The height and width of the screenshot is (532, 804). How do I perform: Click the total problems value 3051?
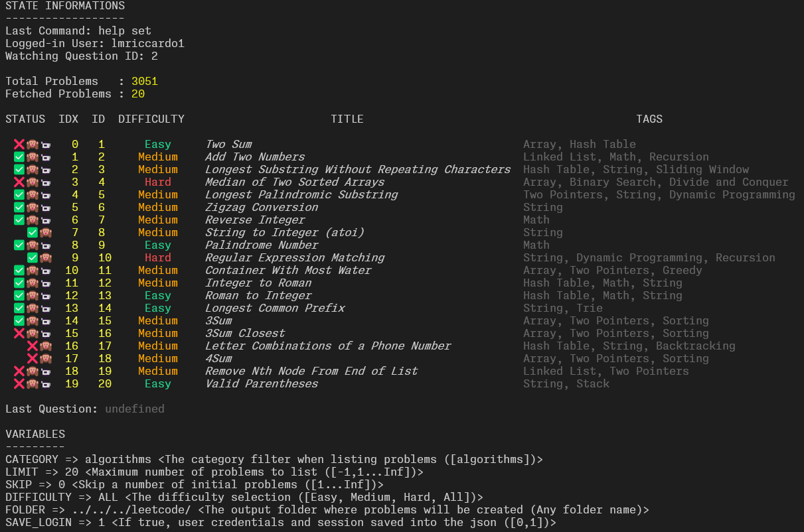(145, 81)
